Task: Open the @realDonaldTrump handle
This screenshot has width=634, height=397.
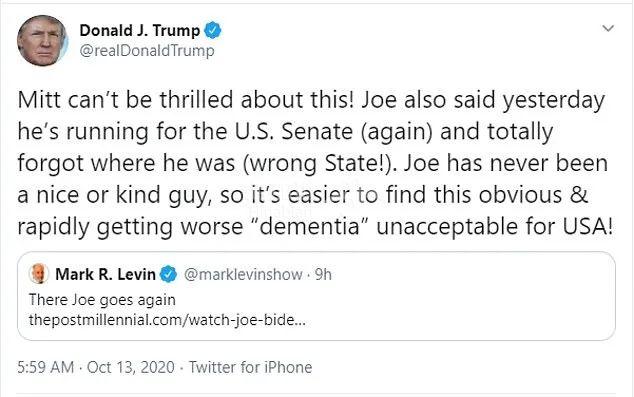Action: pyautogui.click(x=147, y=51)
